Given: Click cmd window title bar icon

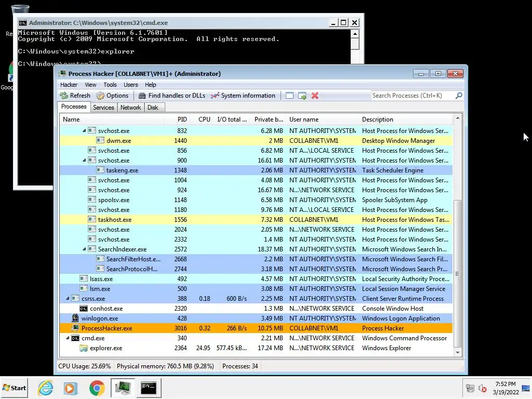Looking at the screenshot, I should [23, 23].
